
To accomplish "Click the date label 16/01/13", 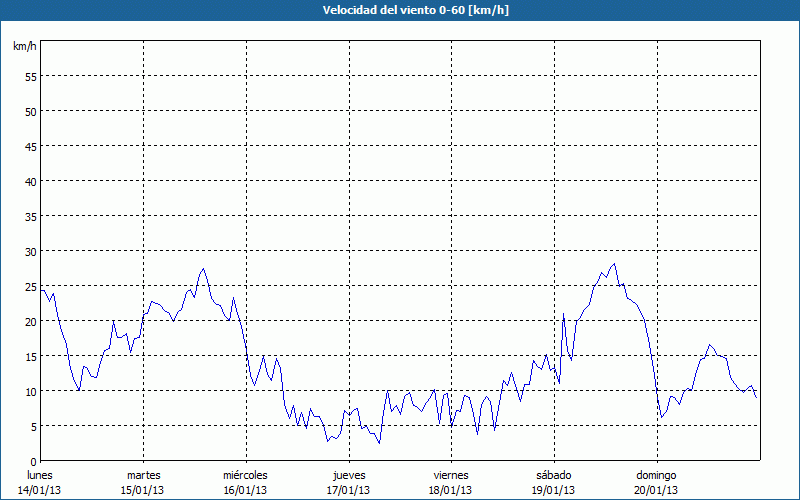I will click(245, 490).
